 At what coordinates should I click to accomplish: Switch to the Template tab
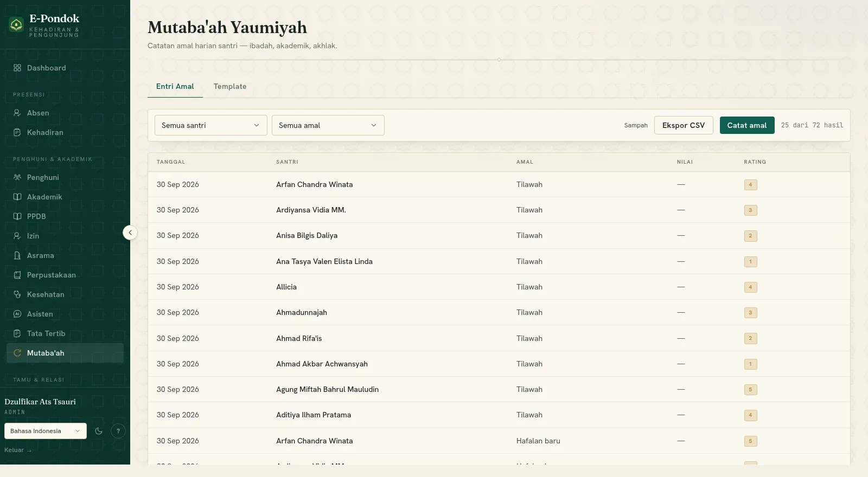pos(230,86)
